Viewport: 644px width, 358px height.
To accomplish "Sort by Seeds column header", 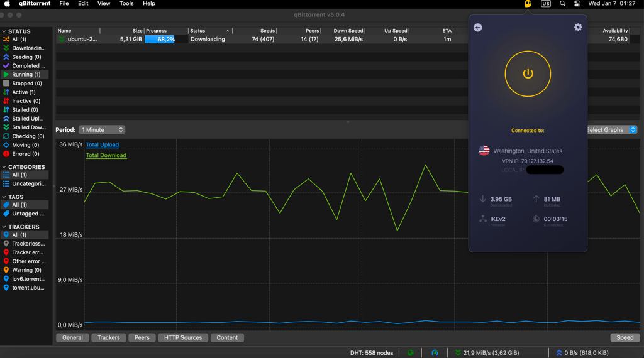I will click(x=255, y=31).
